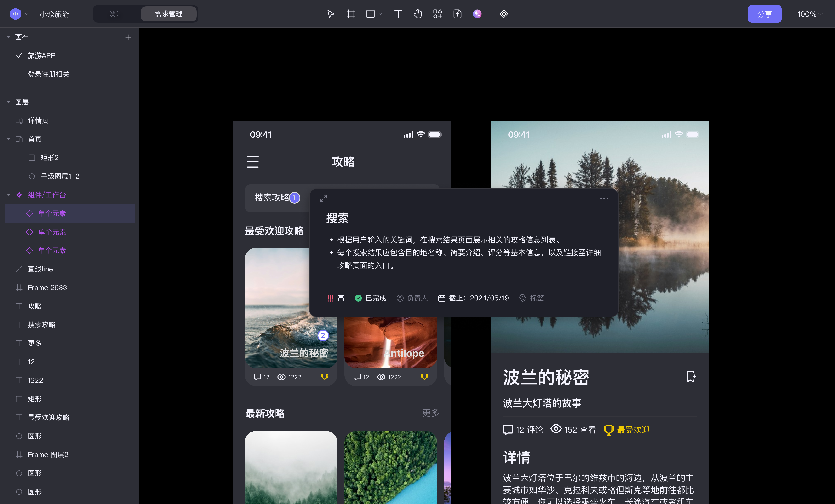The height and width of the screenshot is (504, 835).
Task: Click the 波兰大灯塔的故事 subtitle text
Action: click(542, 403)
